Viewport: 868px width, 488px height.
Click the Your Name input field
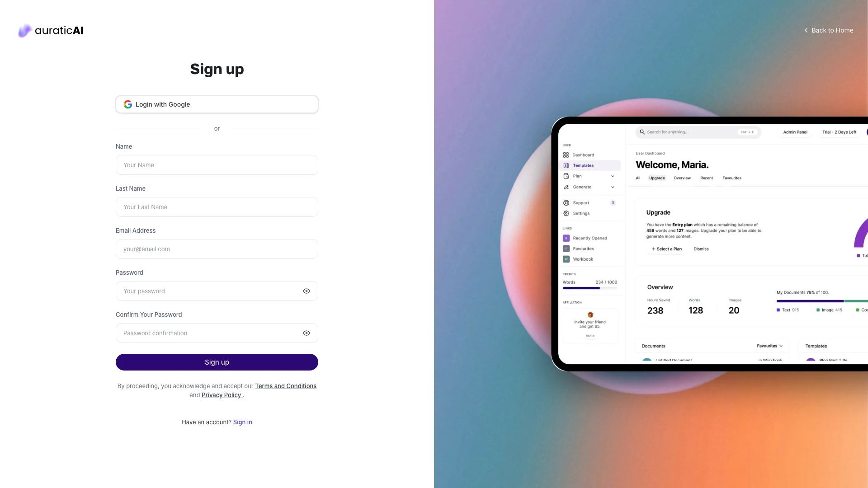point(217,164)
